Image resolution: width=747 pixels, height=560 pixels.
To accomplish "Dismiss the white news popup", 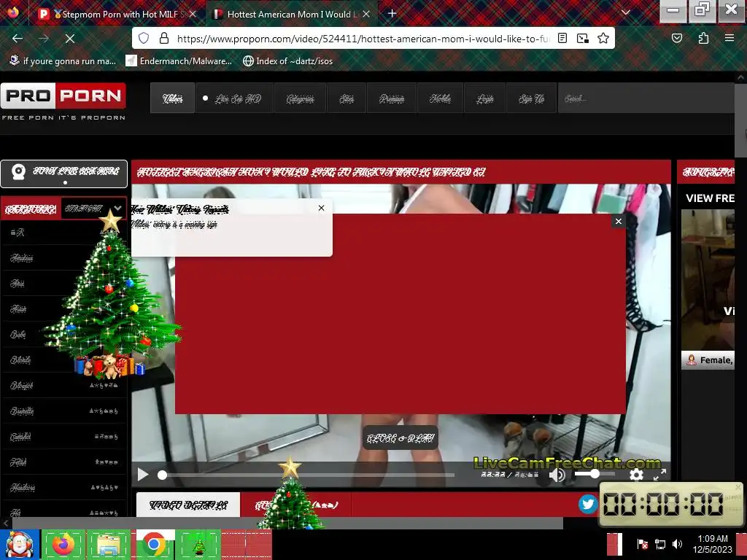I will tap(322, 208).
